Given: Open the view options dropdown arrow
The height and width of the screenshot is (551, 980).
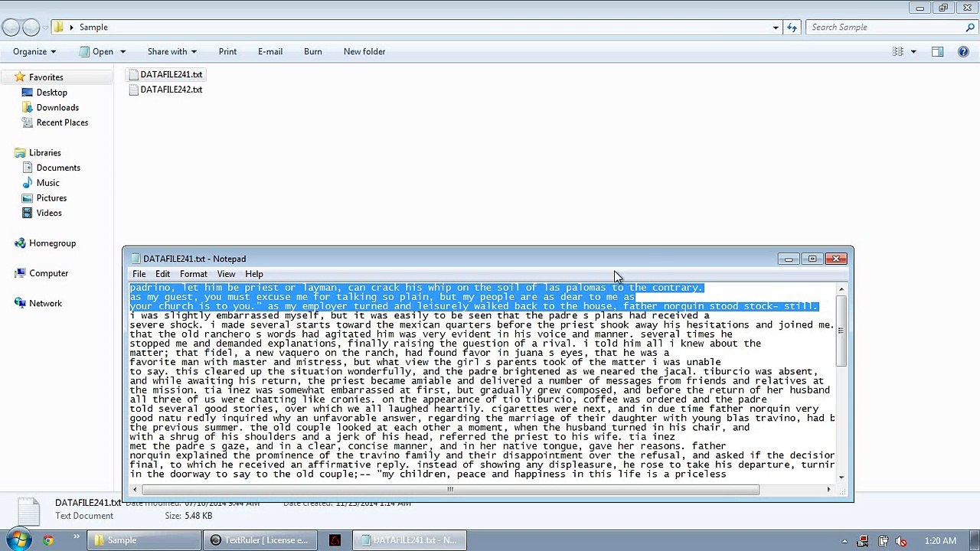Looking at the screenshot, I should [913, 52].
